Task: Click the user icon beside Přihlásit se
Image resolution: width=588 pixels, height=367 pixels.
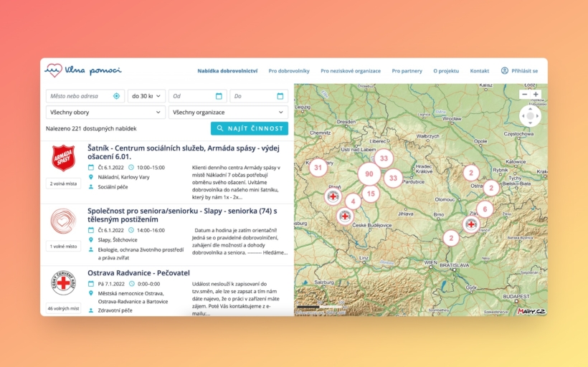Action: pos(505,70)
